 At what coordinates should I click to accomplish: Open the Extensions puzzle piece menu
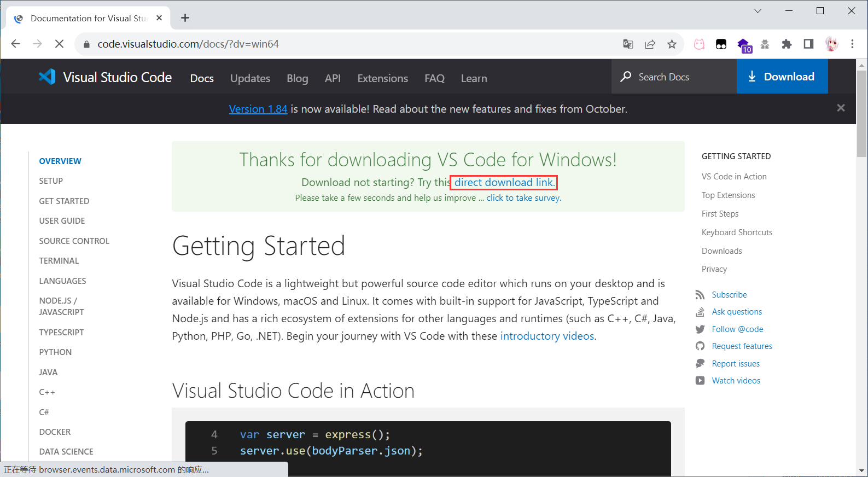coord(787,44)
